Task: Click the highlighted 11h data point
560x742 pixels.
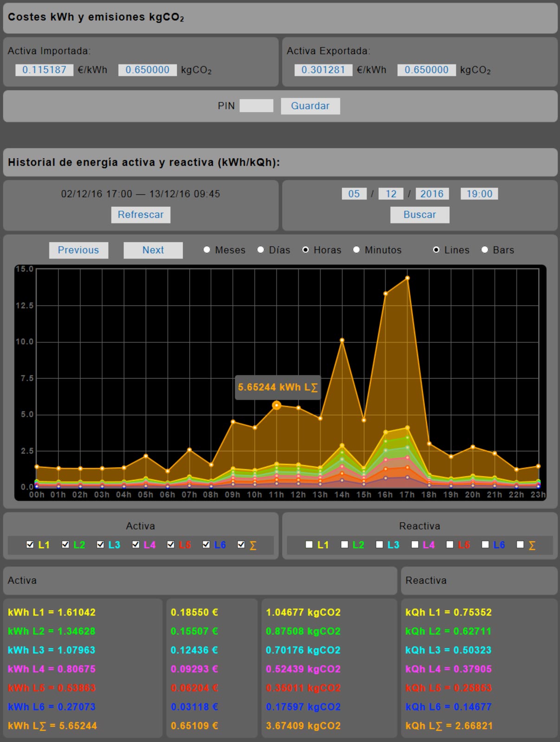Action: click(x=277, y=405)
